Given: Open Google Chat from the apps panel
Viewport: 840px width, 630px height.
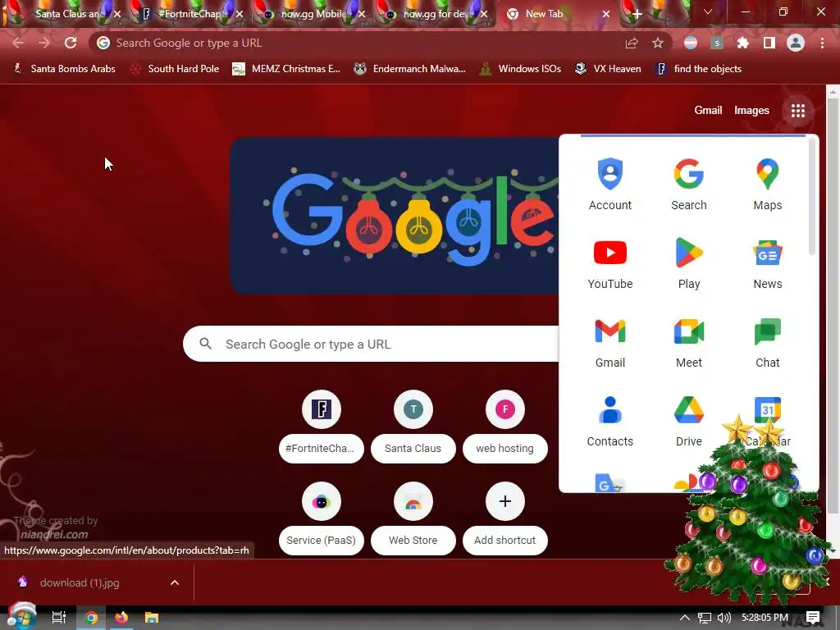Looking at the screenshot, I should pos(767,341).
